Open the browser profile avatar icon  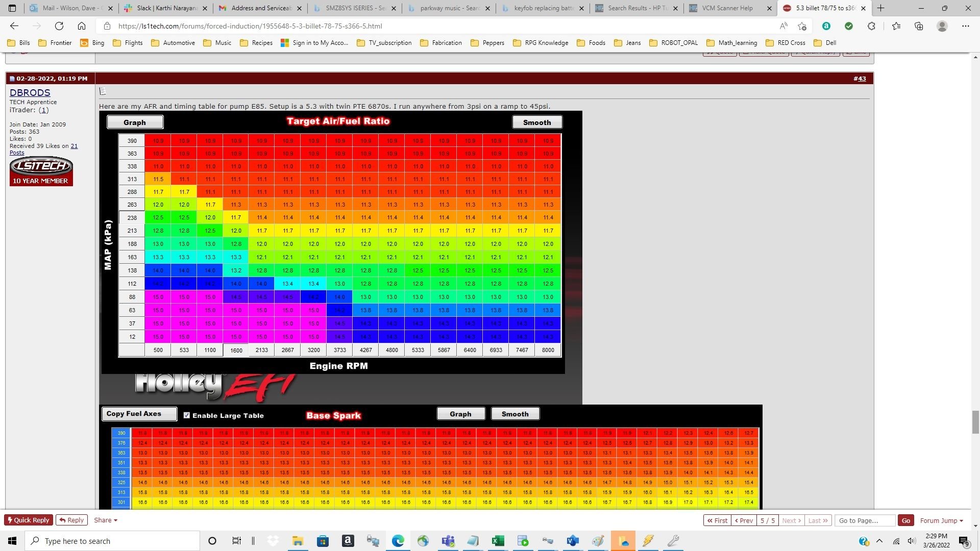[942, 26]
